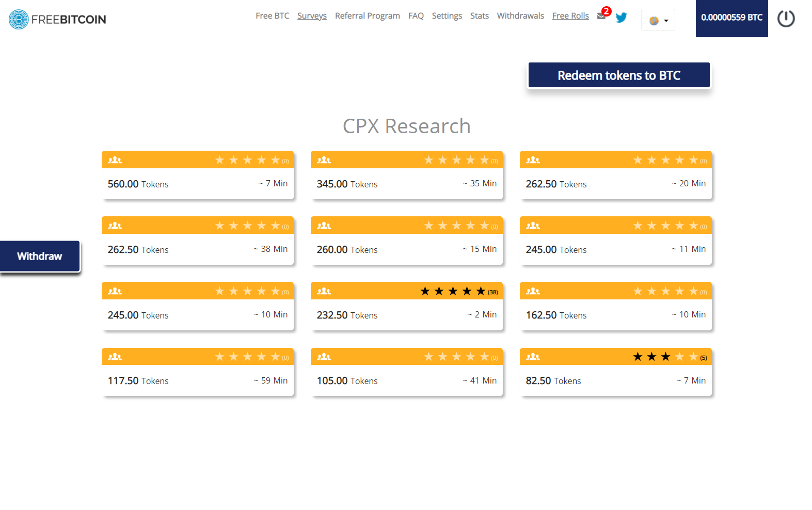The width and height of the screenshot is (812, 510).
Task: Open the 262.50 Tokens 20 Min survey
Action: click(x=616, y=175)
